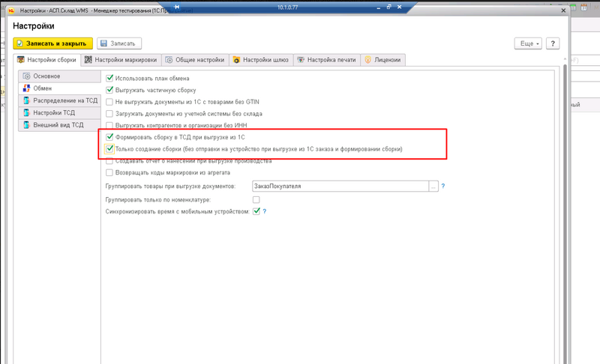600x364 pixels.
Task: Uncheck 'Синхронизировать время с мобильным устройством'
Action: (256, 211)
